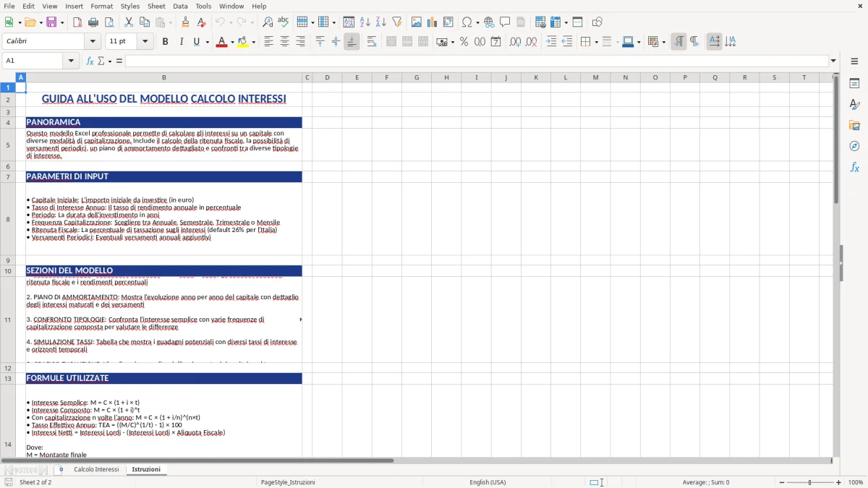Viewport: 868px width, 488px height.
Task: Toggle Wrap Text
Action: 372,42
